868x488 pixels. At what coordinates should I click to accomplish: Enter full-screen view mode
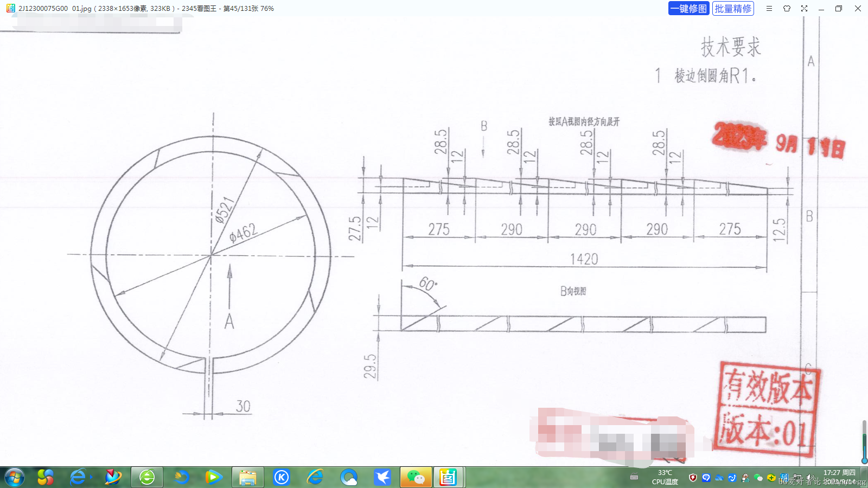804,8
